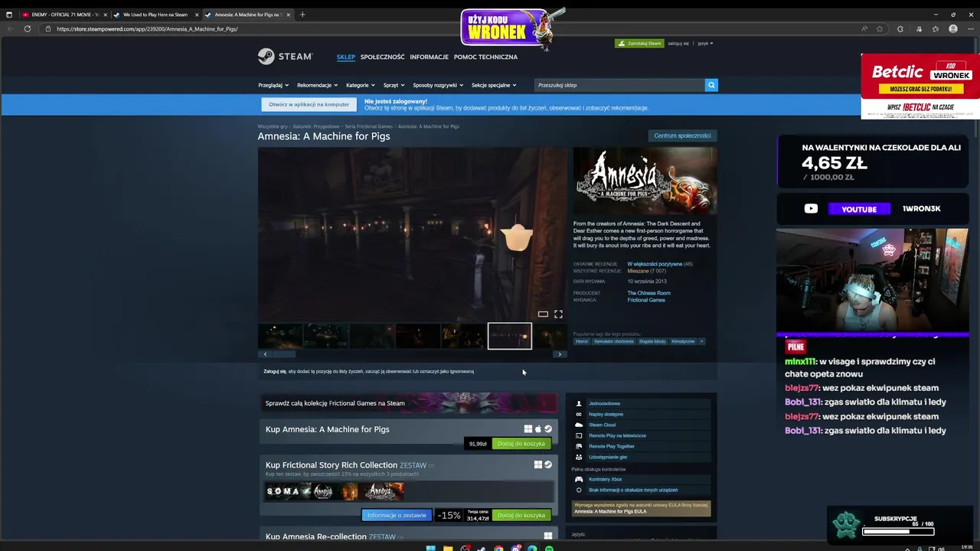This screenshot has height=551, width=980.
Task: Open the browser favorites list icon
Action: [x=936, y=29]
